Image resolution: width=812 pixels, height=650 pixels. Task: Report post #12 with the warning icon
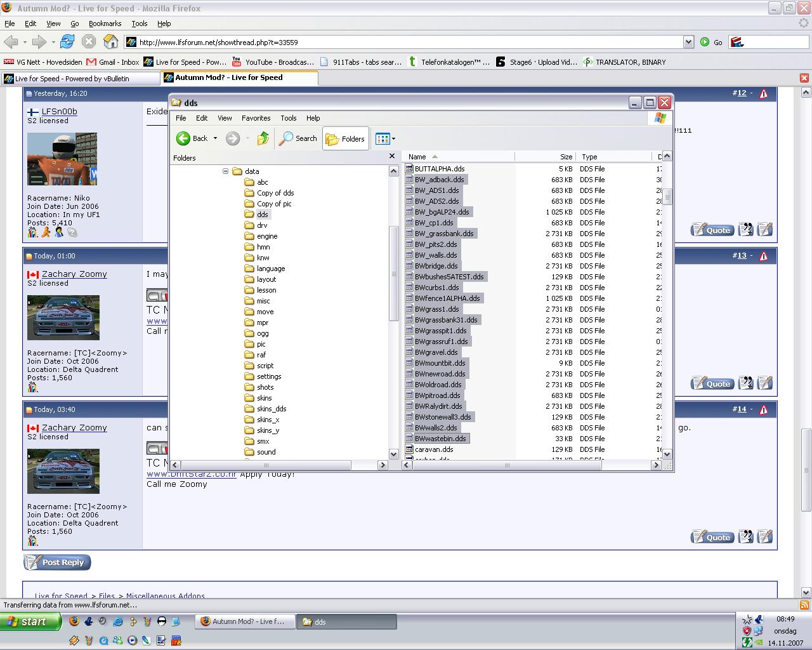pos(764,93)
